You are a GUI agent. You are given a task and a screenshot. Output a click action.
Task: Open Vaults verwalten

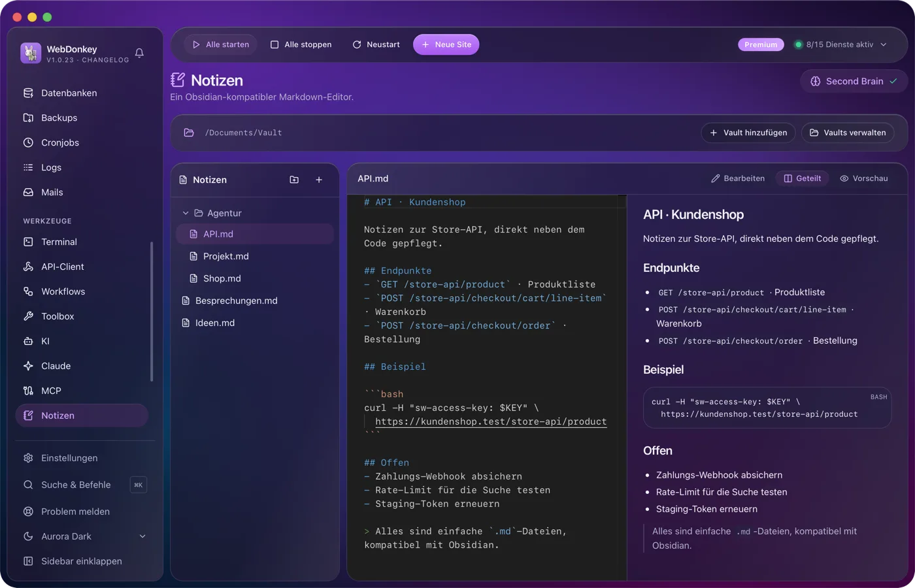(848, 133)
